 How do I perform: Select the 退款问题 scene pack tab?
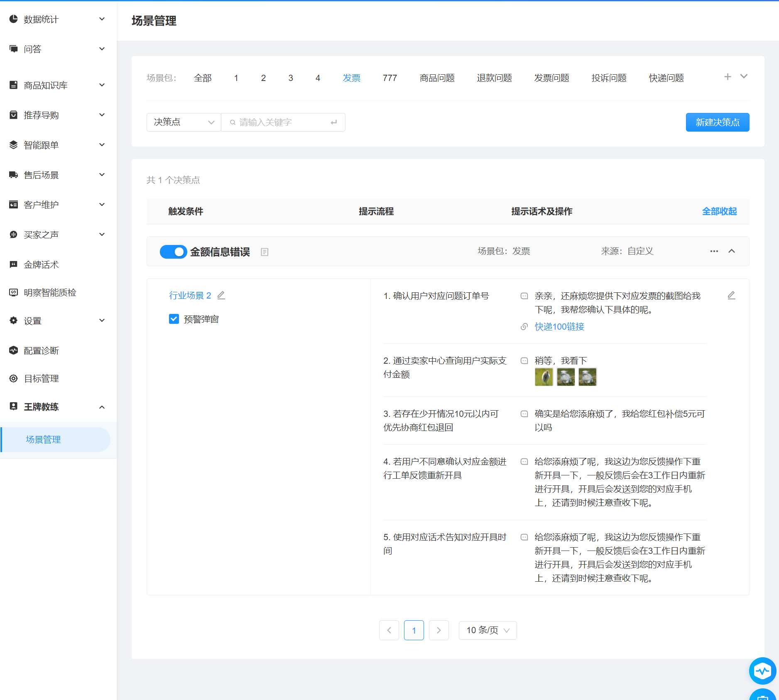494,78
